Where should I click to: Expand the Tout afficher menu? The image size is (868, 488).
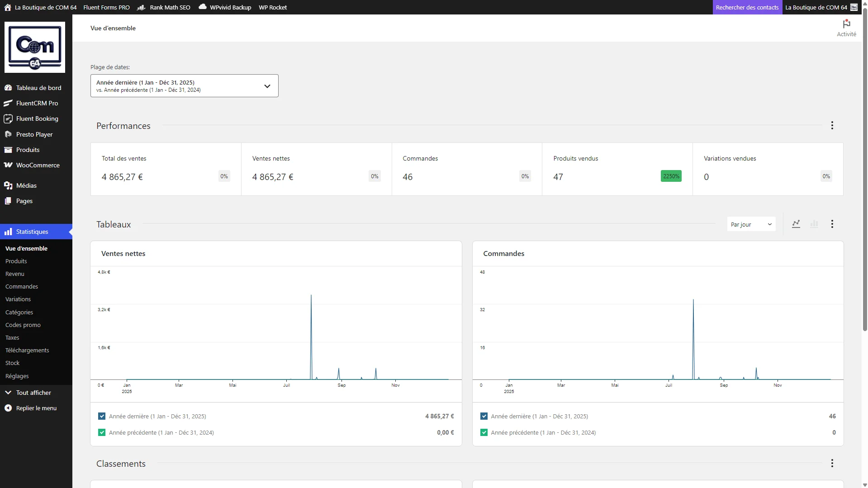(x=33, y=393)
